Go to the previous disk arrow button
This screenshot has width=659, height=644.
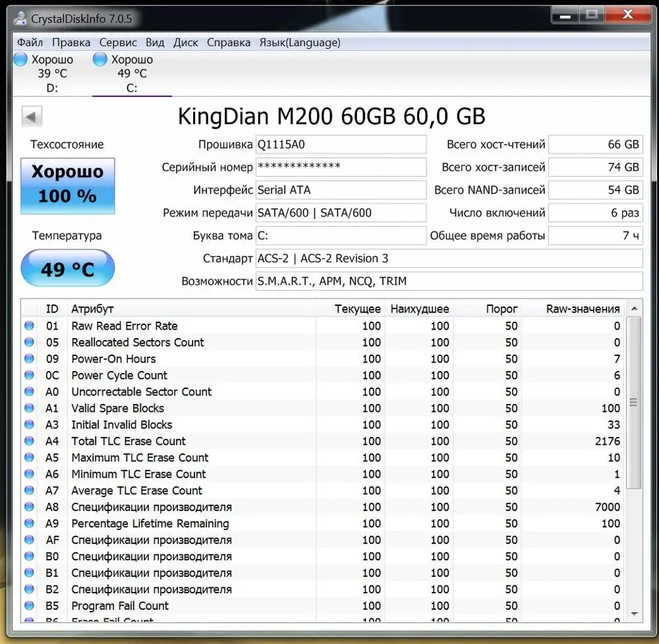point(32,117)
